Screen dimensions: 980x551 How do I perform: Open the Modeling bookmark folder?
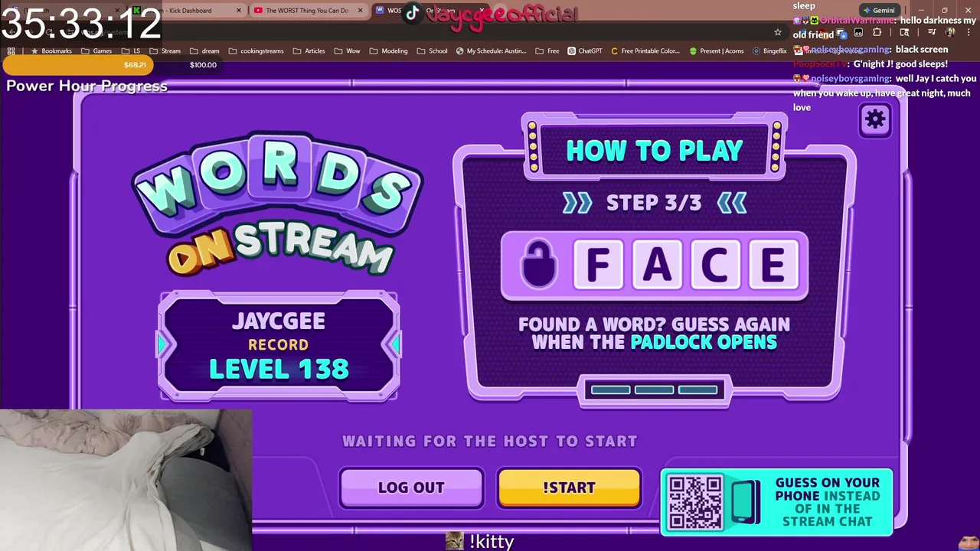(388, 51)
